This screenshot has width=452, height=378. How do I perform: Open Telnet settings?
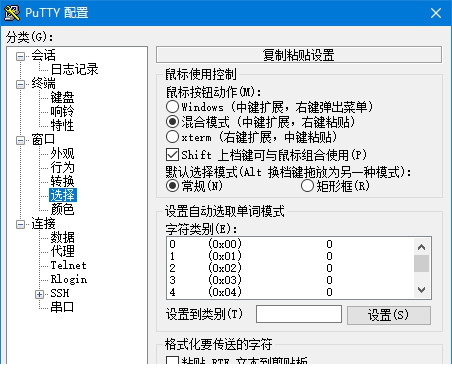pyautogui.click(x=68, y=265)
